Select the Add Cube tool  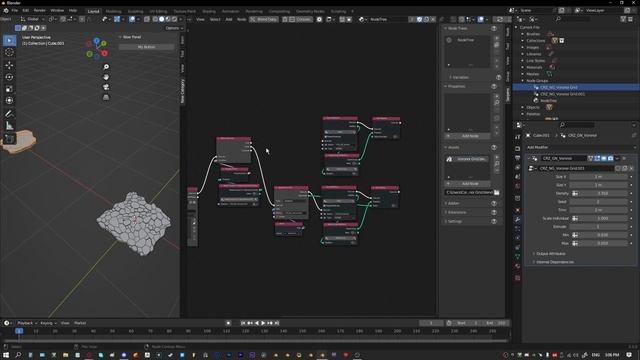pos(9,139)
